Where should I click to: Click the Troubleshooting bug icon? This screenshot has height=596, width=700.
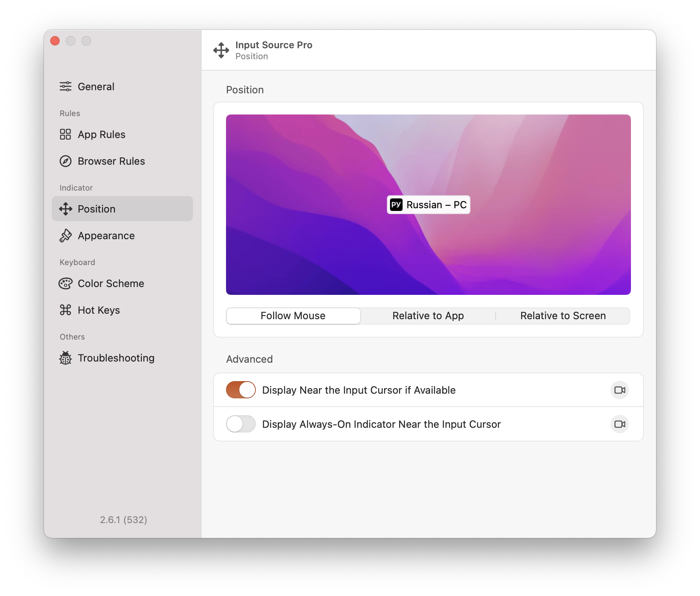point(66,358)
